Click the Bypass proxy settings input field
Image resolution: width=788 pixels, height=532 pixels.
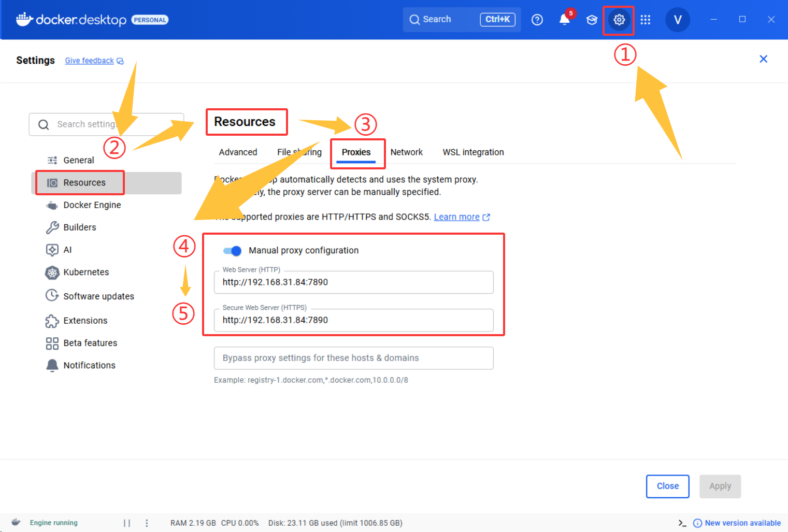coord(353,358)
